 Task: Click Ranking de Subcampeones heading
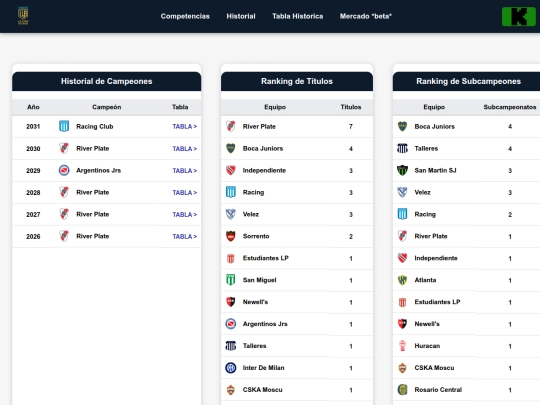click(x=468, y=81)
